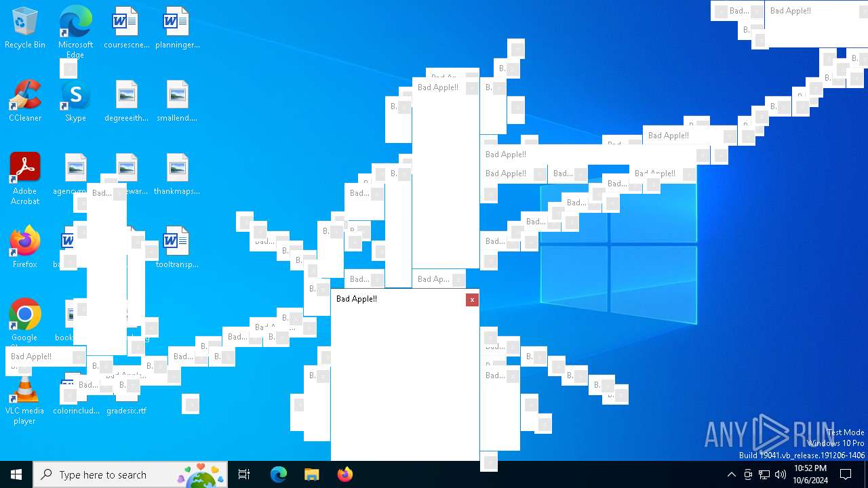Select the planninger Word document icon

(x=177, y=28)
